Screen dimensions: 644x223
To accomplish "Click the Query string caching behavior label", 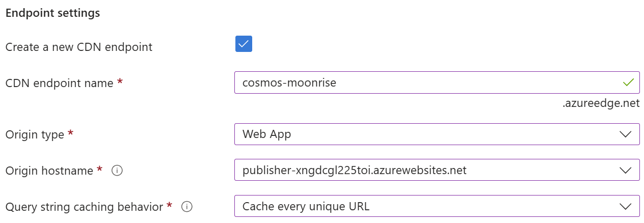I will [85, 207].
